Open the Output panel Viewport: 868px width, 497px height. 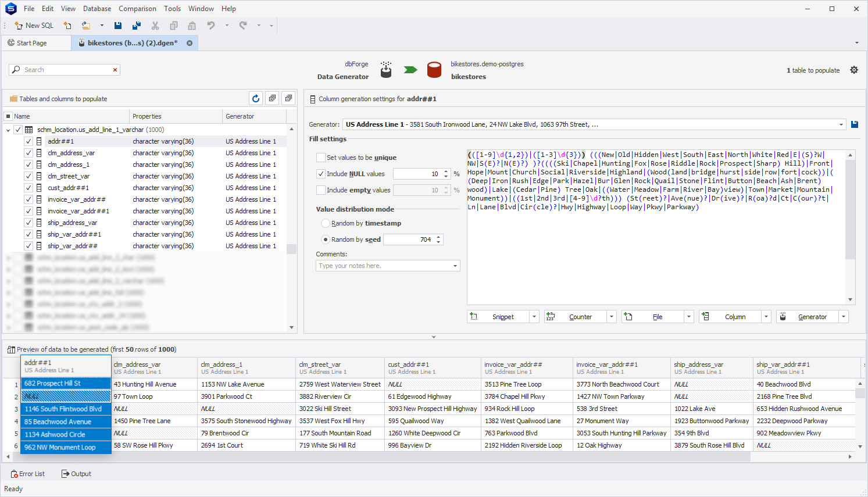tap(76, 474)
